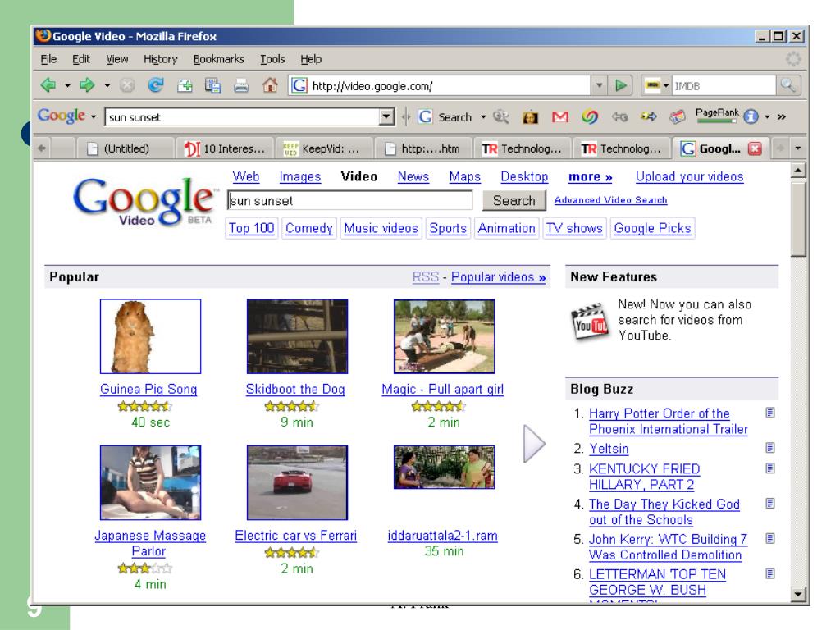
Task: Click the PageRank indicator
Action: [717, 115]
